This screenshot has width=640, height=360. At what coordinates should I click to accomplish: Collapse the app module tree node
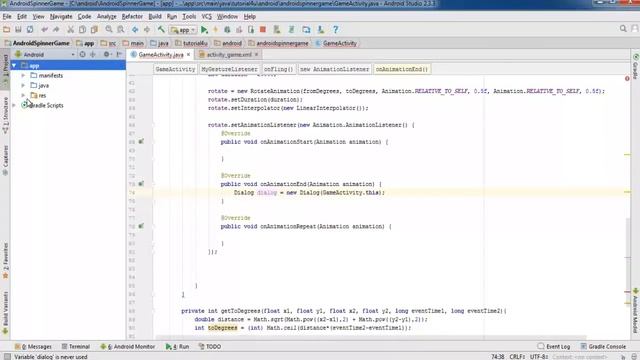click(x=14, y=65)
